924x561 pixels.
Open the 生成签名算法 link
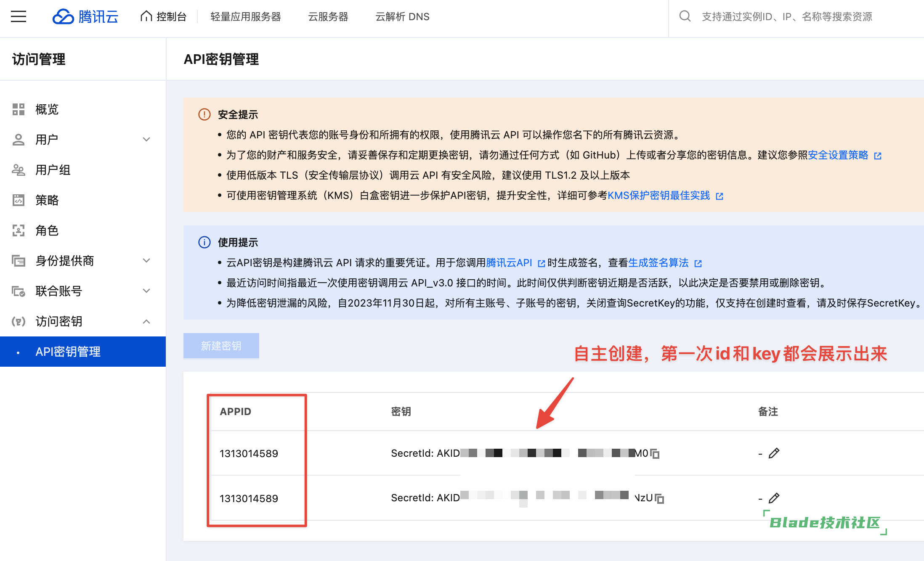[x=658, y=263]
